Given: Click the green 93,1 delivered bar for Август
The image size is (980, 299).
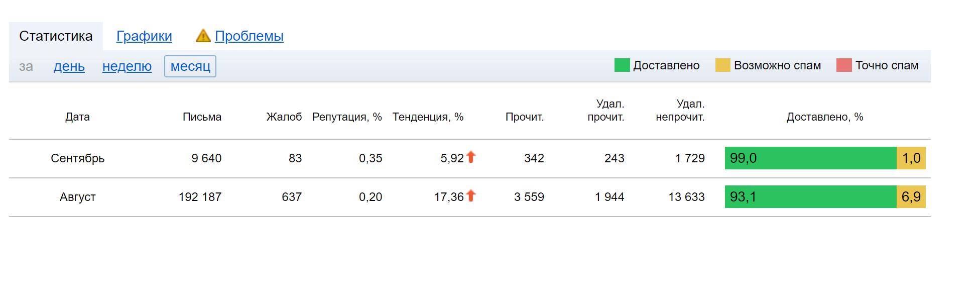Looking at the screenshot, I should 810,197.
